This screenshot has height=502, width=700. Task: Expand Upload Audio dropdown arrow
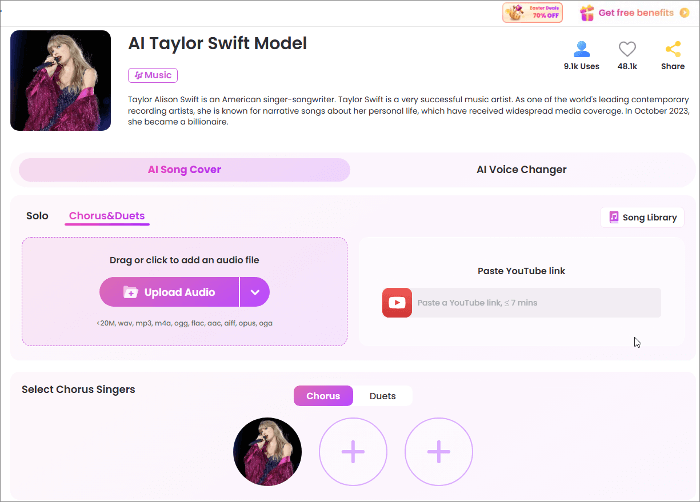click(x=255, y=292)
